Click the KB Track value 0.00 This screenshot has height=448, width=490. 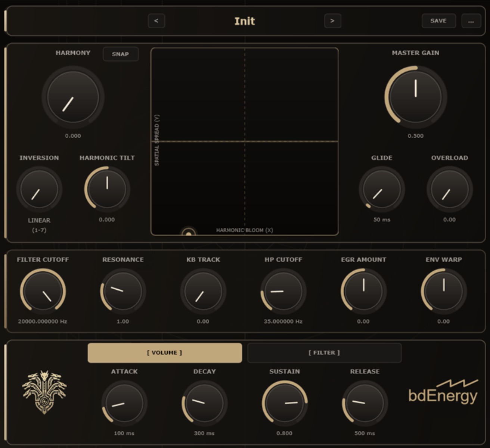point(203,321)
